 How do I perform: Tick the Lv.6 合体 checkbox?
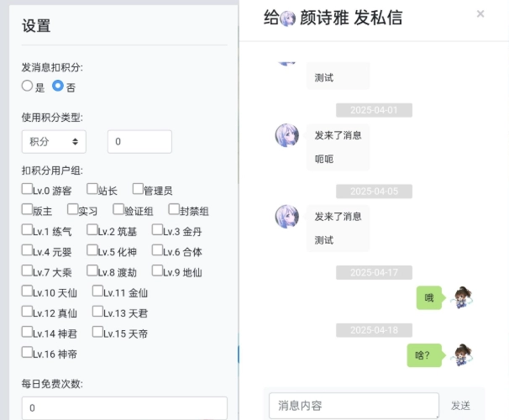(x=157, y=250)
